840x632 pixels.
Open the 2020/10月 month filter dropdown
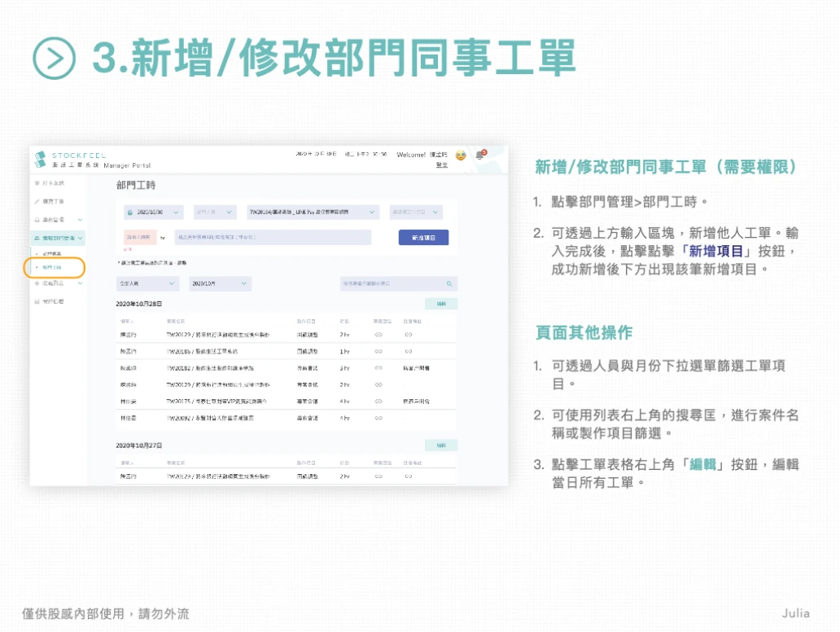pos(221,283)
